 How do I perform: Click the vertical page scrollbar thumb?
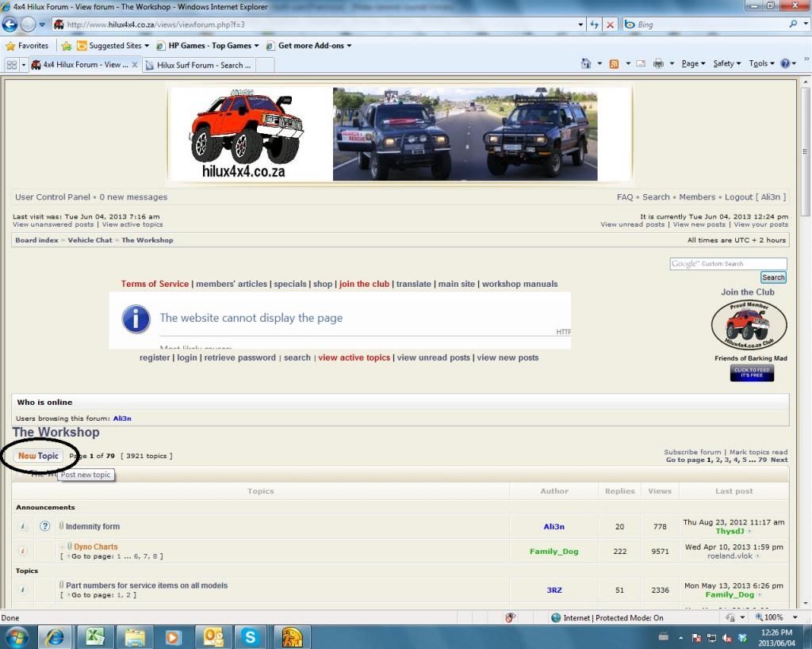click(806, 151)
